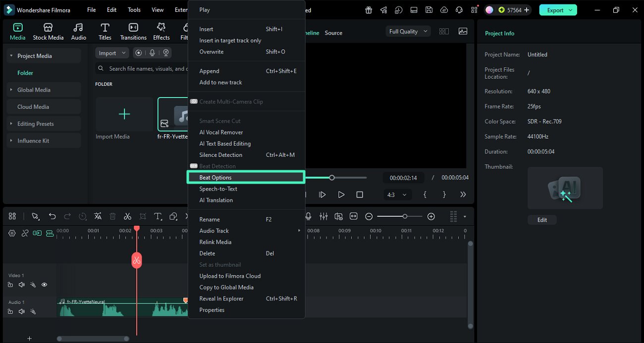The image size is (644, 343).
Task: Open the Export dropdown arrow
Action: coord(571,10)
